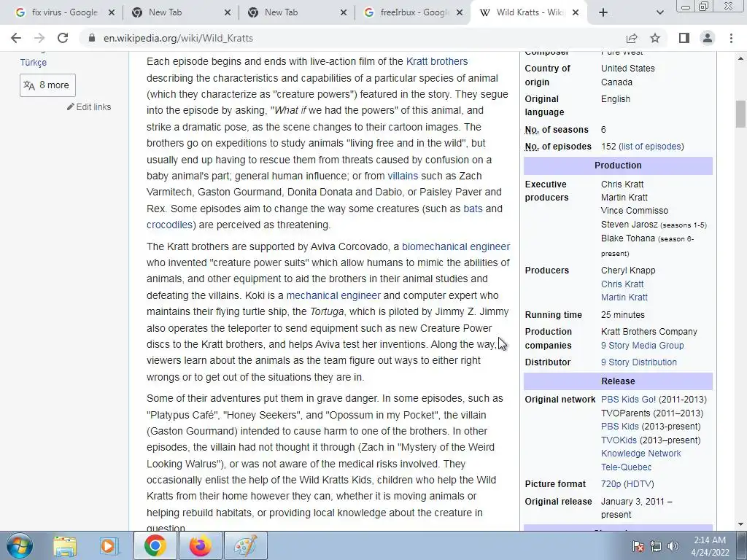Select the 'Production' infobox header
The width and height of the screenshot is (747, 560).
pyautogui.click(x=618, y=166)
